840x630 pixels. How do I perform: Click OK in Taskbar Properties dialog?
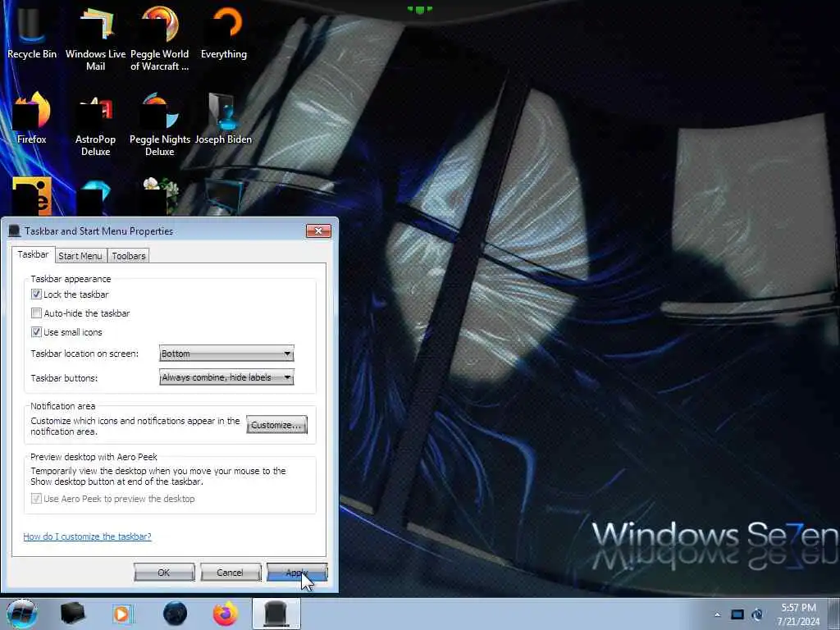click(x=164, y=573)
